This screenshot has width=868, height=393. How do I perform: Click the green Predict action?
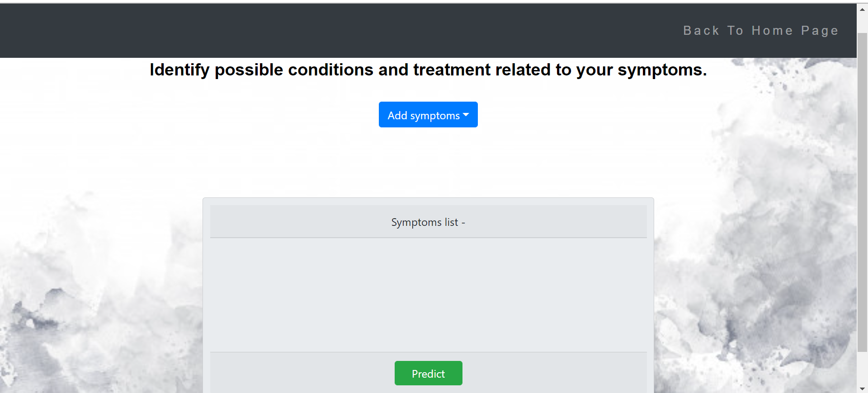pos(428,373)
